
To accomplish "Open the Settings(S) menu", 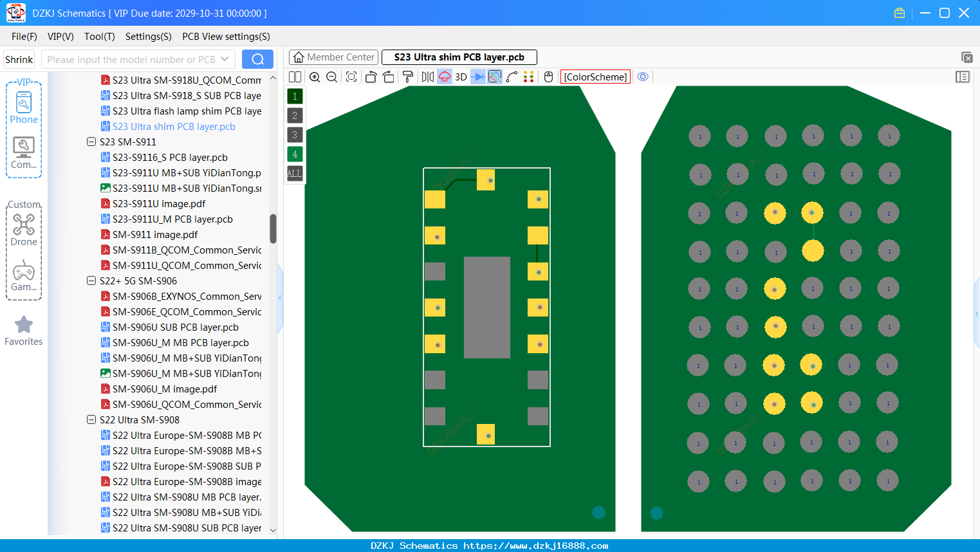I will 149,37.
